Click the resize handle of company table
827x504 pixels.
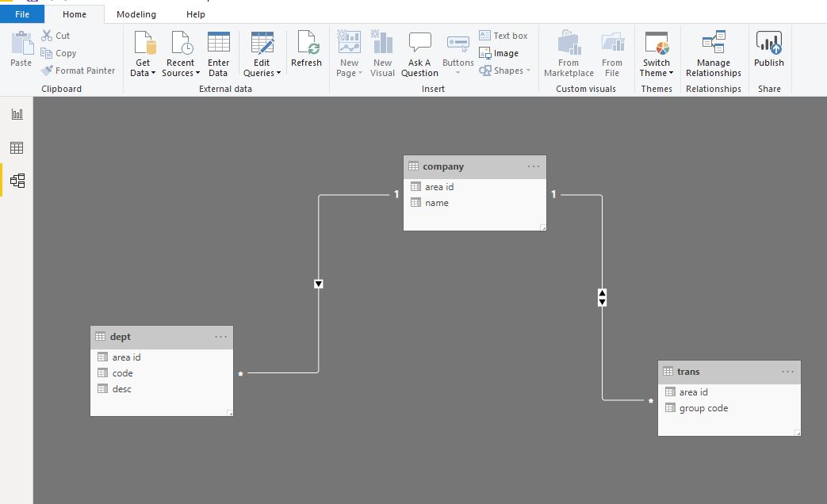tap(542, 227)
